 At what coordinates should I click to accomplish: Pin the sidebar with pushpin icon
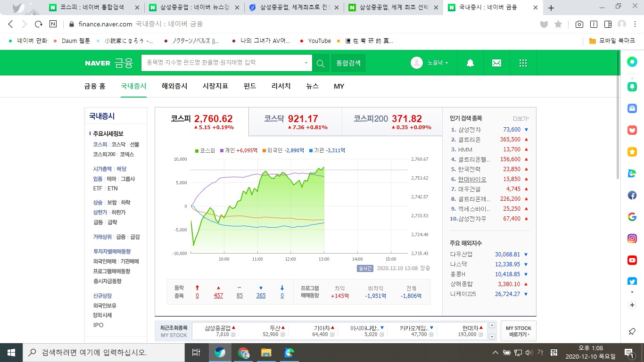(x=632, y=332)
